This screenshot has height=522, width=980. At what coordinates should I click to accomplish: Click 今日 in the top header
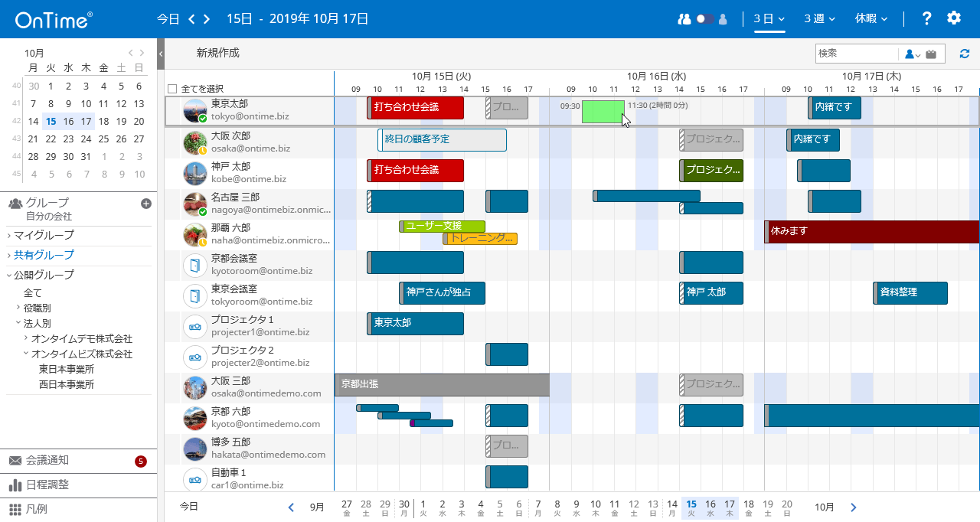click(x=168, y=18)
